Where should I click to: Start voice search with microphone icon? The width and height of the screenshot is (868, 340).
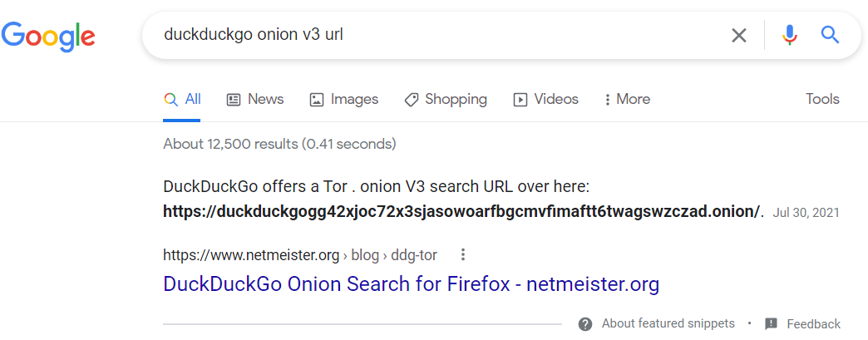click(790, 35)
